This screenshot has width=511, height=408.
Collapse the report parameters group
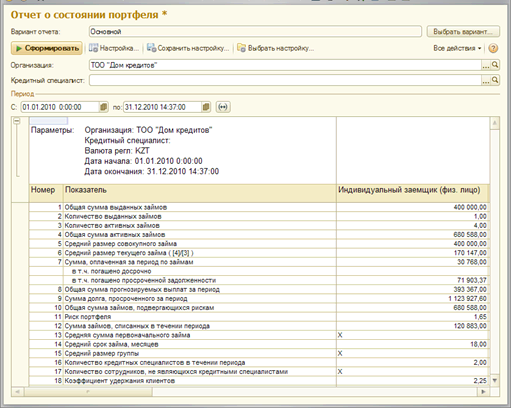pyautogui.click(x=17, y=121)
